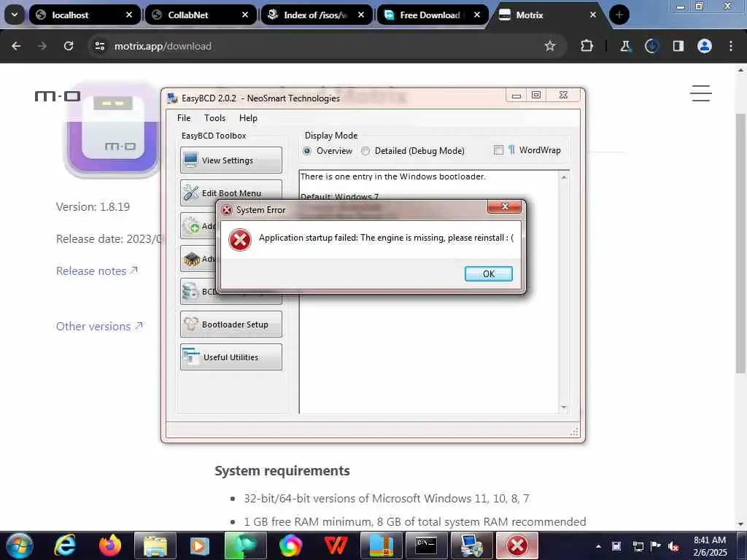The height and width of the screenshot is (560, 747).
Task: Open the browser downloads icon
Action: [x=651, y=46]
